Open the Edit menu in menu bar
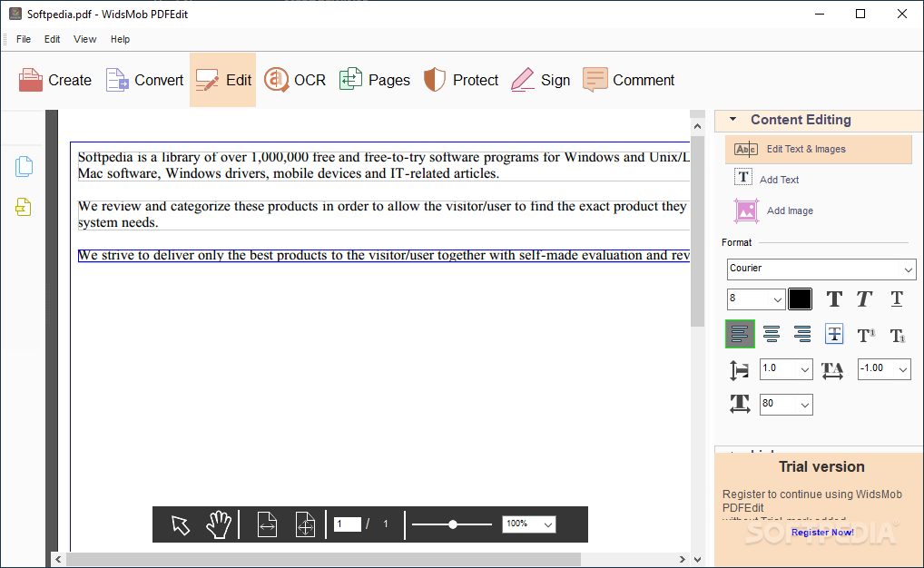The height and width of the screenshot is (568, 924). (52, 40)
